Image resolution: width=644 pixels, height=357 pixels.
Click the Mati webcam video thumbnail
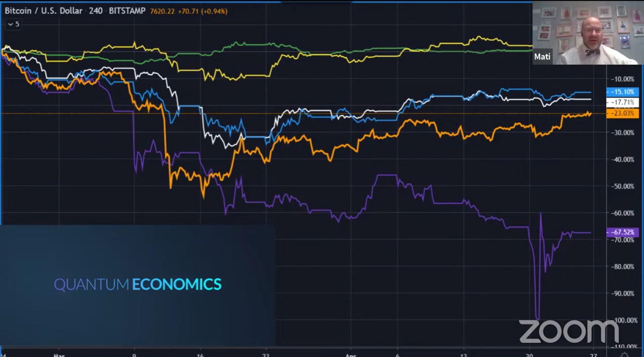[x=588, y=33]
